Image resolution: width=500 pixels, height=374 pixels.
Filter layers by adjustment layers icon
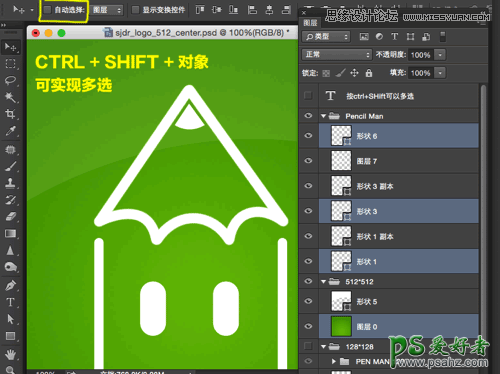pyautogui.click(x=379, y=37)
